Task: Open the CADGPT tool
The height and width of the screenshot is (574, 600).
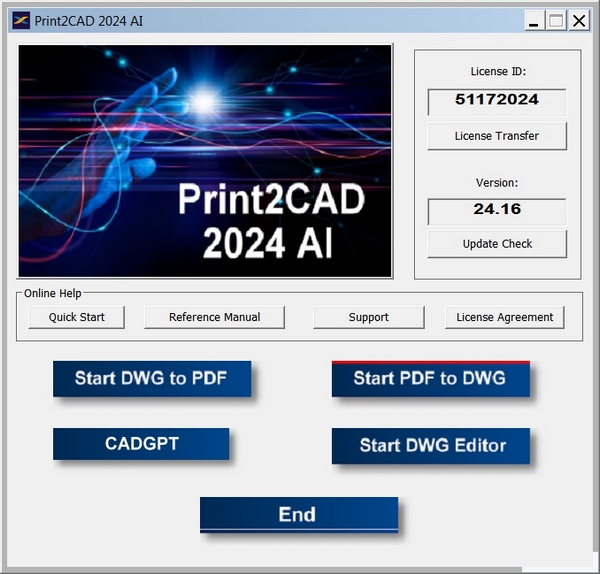Action: pyautogui.click(x=141, y=444)
